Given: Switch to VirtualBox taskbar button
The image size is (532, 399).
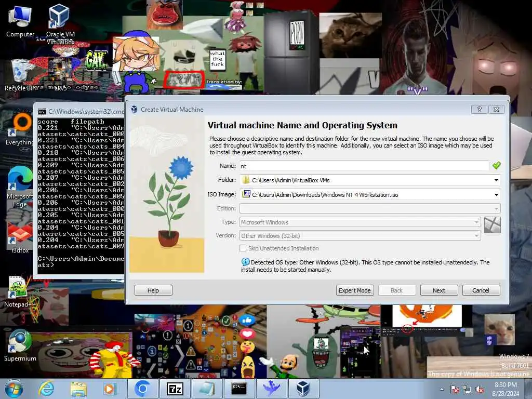Looking at the screenshot, I should (x=303, y=389).
